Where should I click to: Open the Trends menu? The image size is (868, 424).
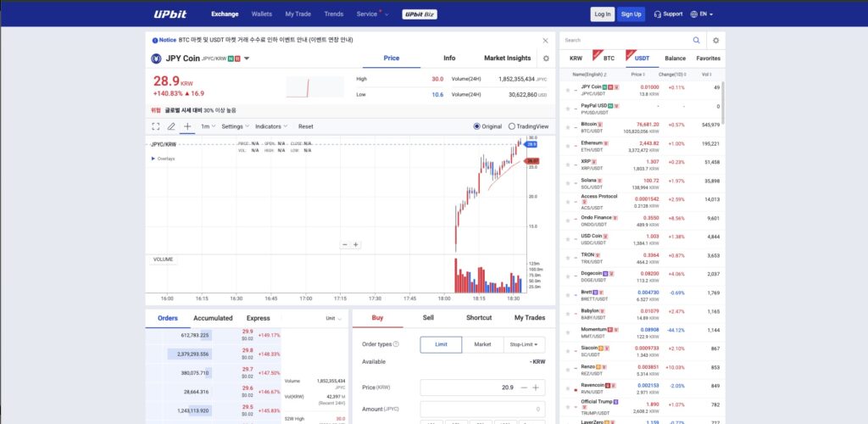click(334, 14)
